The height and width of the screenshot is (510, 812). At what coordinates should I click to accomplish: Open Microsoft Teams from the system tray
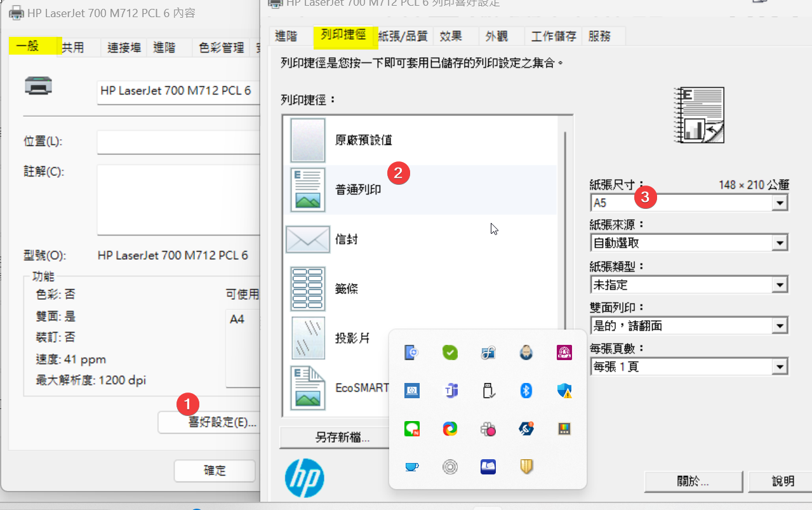pos(449,391)
